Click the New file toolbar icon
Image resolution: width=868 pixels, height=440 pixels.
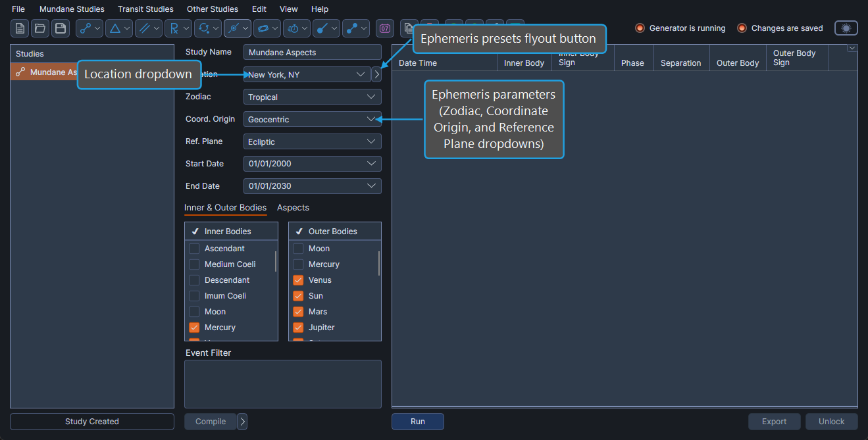click(x=20, y=28)
